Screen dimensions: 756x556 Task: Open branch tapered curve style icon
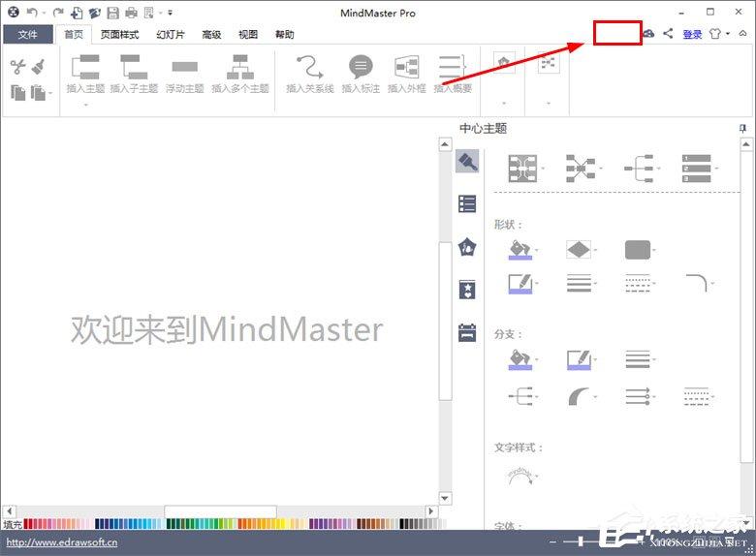point(582,397)
